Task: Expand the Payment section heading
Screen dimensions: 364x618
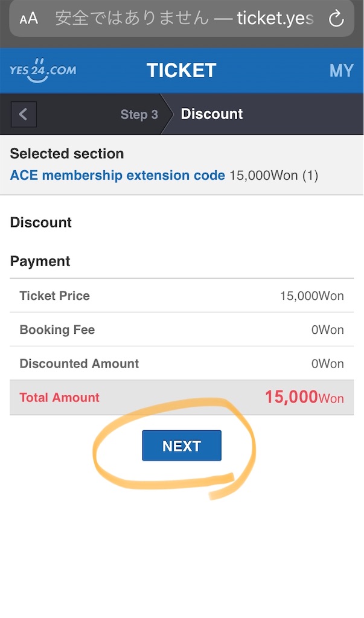Action: pyautogui.click(x=40, y=261)
